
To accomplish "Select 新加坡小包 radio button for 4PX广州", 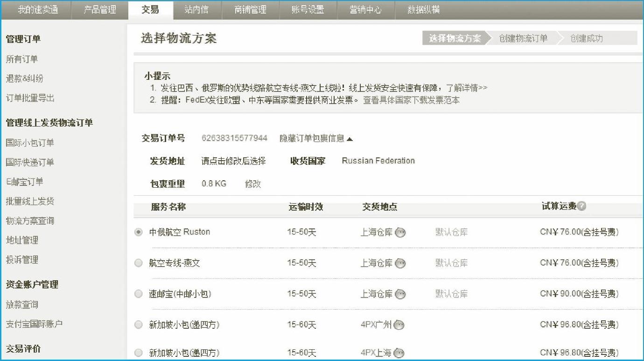I will (139, 325).
